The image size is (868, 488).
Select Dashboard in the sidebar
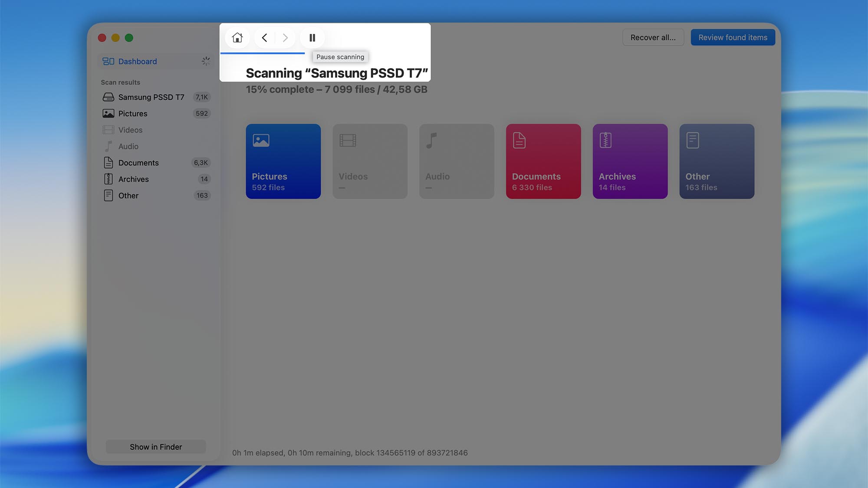click(137, 62)
